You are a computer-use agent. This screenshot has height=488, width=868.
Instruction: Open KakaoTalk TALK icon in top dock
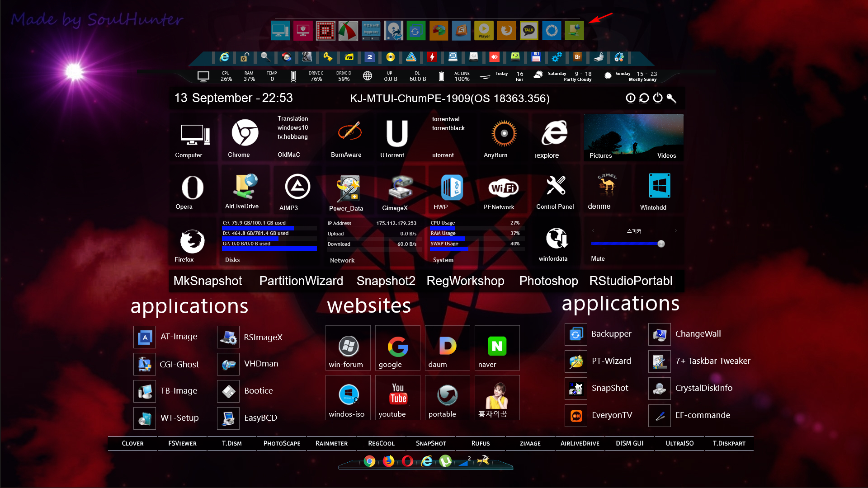click(x=529, y=31)
